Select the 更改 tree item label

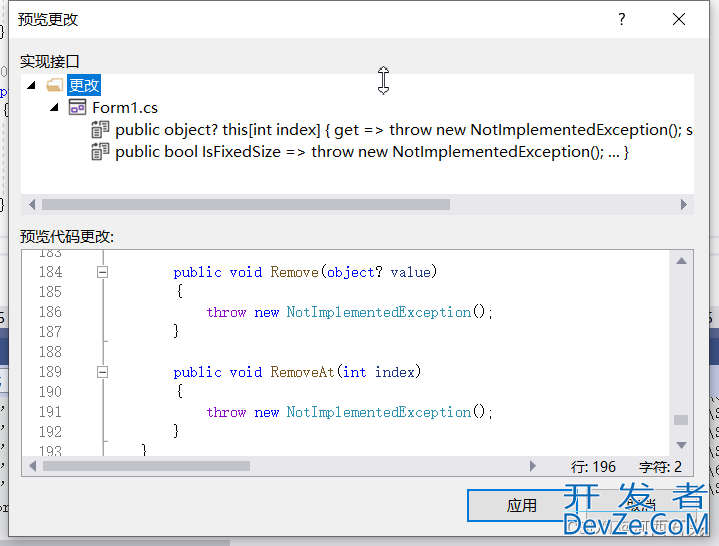pos(84,85)
